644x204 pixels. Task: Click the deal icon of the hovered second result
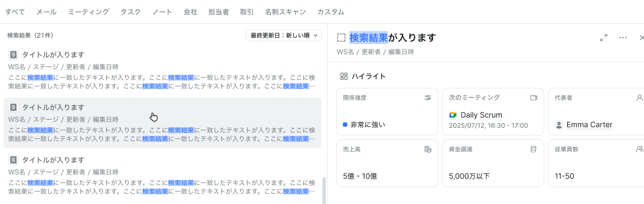pyautogui.click(x=13, y=107)
